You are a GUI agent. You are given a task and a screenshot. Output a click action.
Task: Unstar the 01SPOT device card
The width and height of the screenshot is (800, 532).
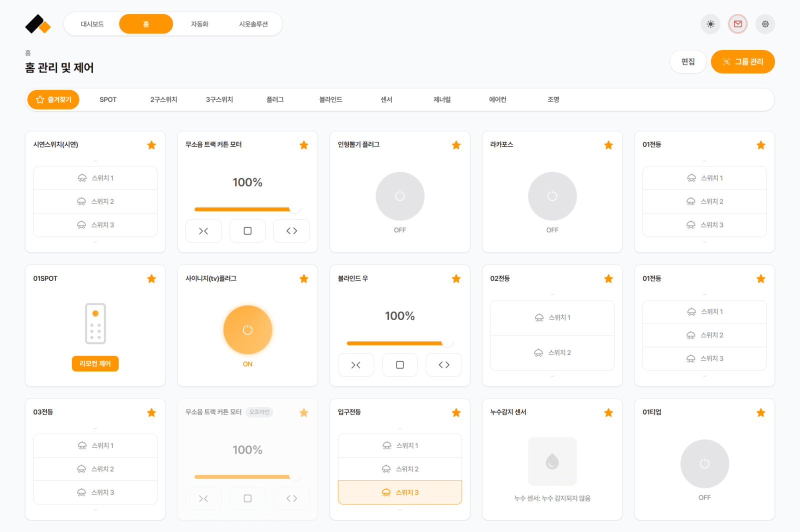pyautogui.click(x=151, y=278)
